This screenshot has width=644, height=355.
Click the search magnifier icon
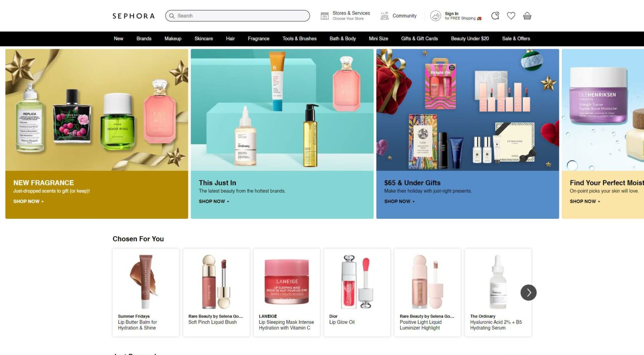coord(172,16)
